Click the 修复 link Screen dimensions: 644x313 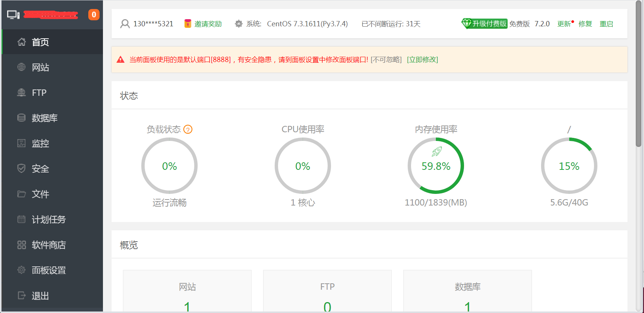(585, 24)
